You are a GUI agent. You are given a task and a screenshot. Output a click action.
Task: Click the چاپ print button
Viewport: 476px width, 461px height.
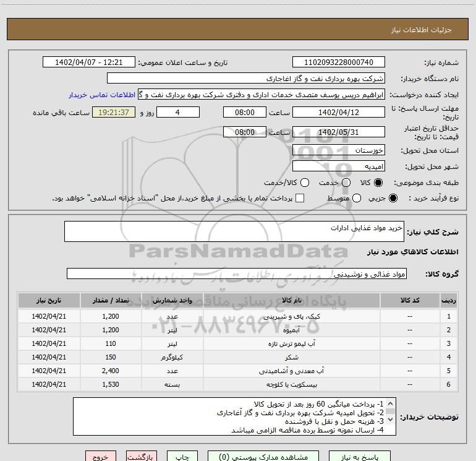(x=182, y=457)
